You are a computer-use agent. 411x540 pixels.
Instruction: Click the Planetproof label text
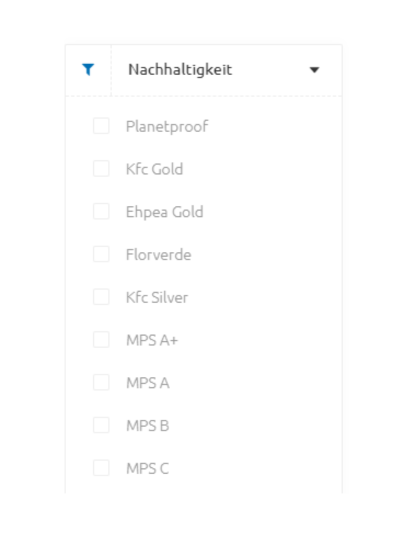(167, 127)
